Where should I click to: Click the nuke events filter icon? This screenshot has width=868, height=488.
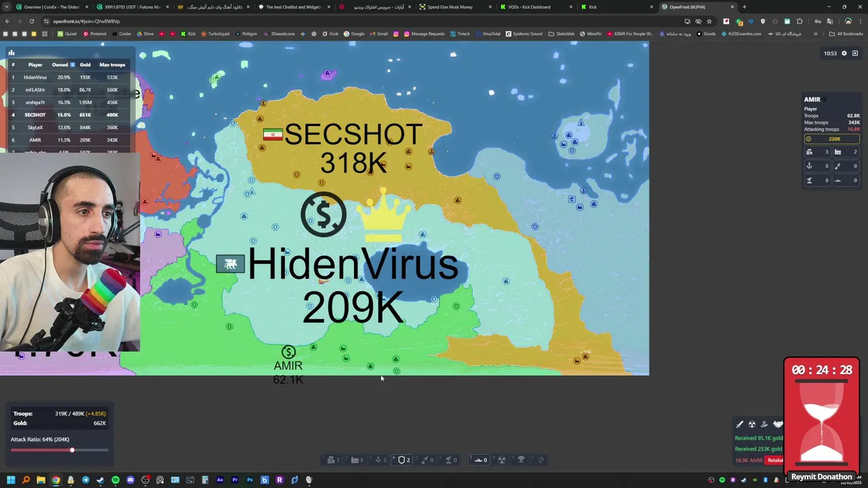pos(752,424)
